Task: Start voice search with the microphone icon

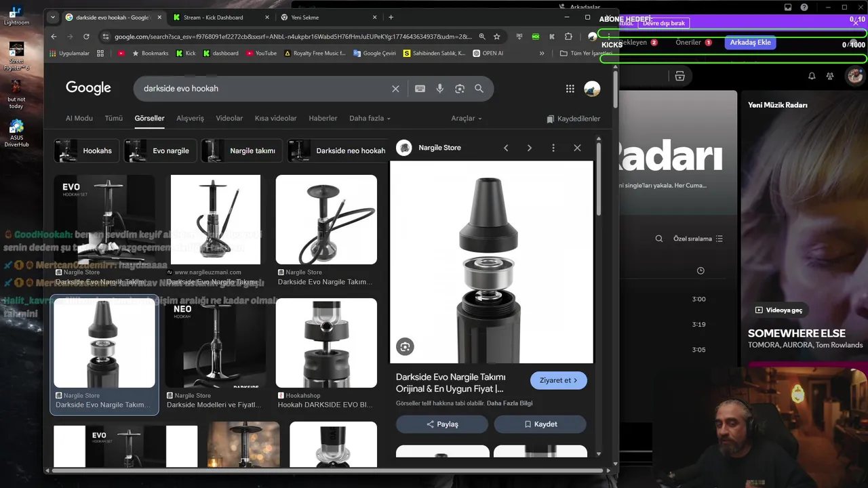Action: pyautogui.click(x=439, y=88)
